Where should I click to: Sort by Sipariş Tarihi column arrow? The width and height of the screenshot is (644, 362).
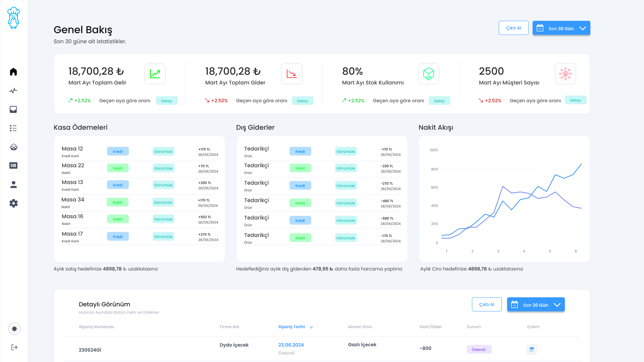pyautogui.click(x=311, y=327)
